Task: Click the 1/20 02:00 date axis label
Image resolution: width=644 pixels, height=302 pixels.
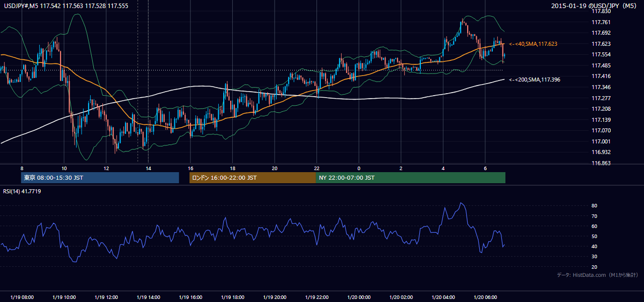Action: click(x=401, y=297)
